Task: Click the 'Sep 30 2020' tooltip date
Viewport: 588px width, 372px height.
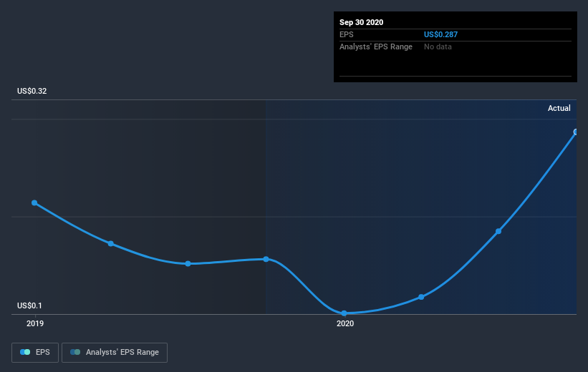Action: [x=361, y=22]
